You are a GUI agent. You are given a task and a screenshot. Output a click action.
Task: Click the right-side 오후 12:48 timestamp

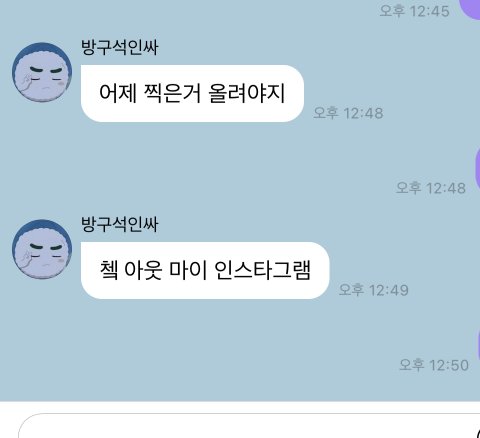click(431, 188)
